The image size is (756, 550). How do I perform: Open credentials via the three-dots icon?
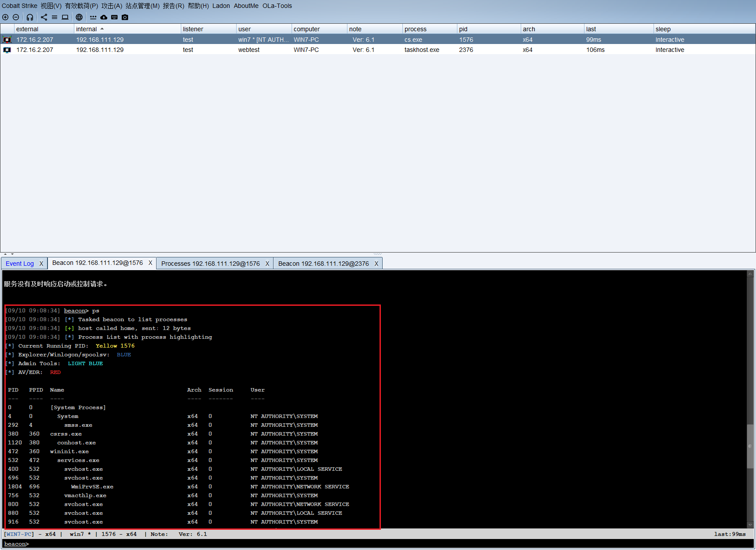point(93,17)
